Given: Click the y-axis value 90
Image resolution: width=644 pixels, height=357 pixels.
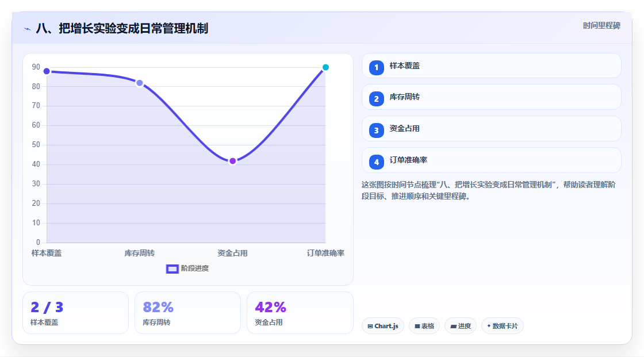Looking at the screenshot, I should point(36,67).
